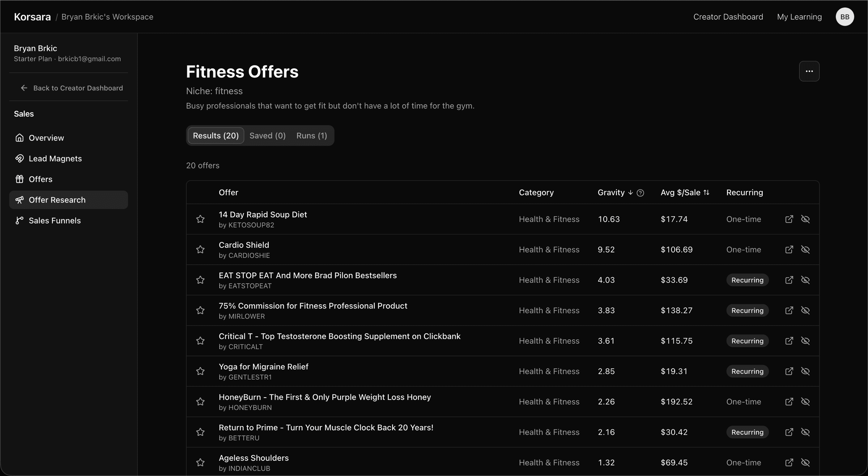The width and height of the screenshot is (868, 476).
Task: Click the Offers gift icon in sidebar
Action: (x=20, y=179)
